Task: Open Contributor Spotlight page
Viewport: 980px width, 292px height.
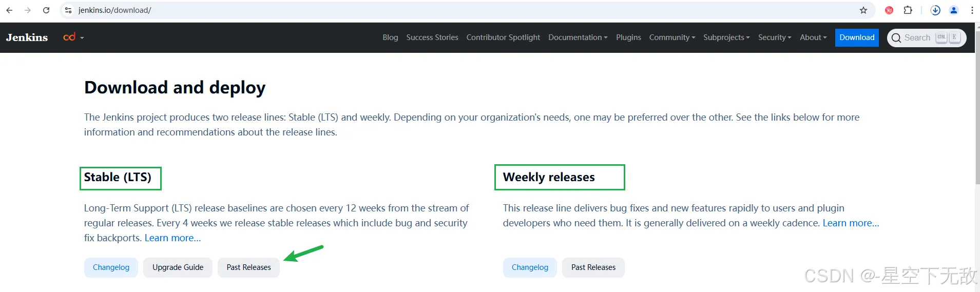Action: [503, 37]
